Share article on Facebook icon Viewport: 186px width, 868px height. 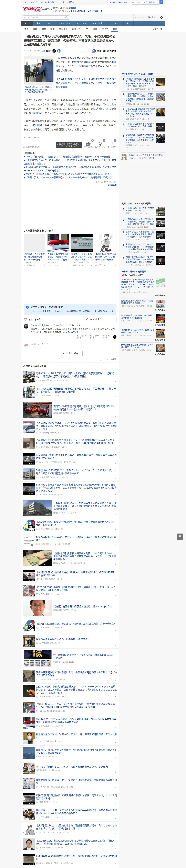[59, 51]
